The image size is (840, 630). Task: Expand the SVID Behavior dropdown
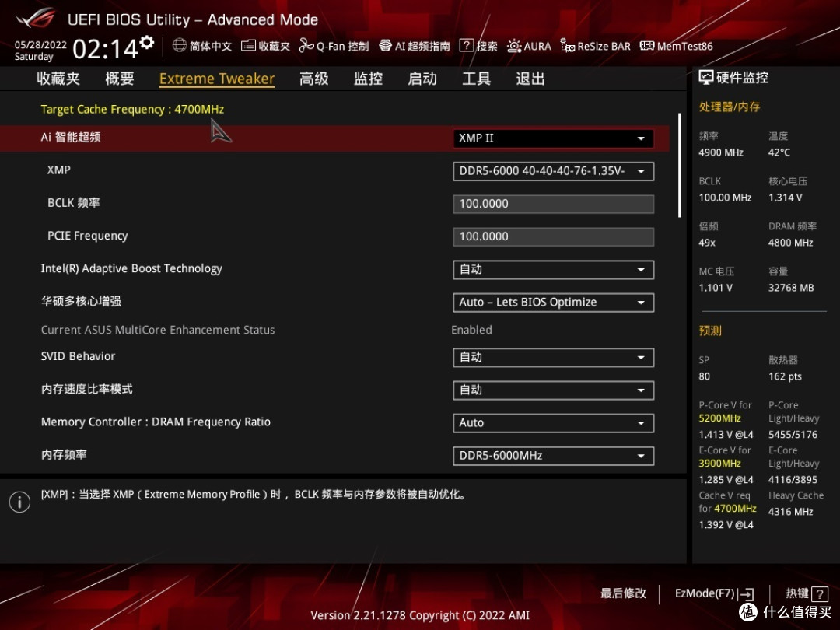(x=553, y=358)
